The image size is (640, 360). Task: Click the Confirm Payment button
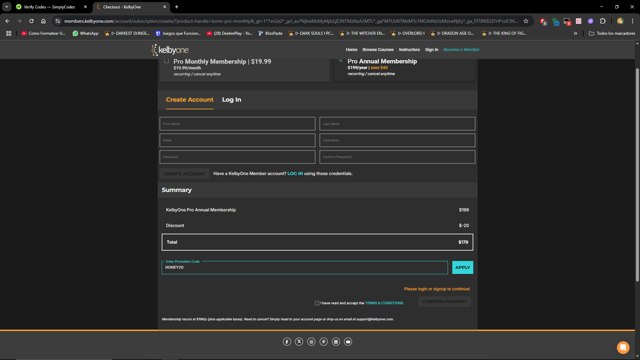(x=444, y=302)
